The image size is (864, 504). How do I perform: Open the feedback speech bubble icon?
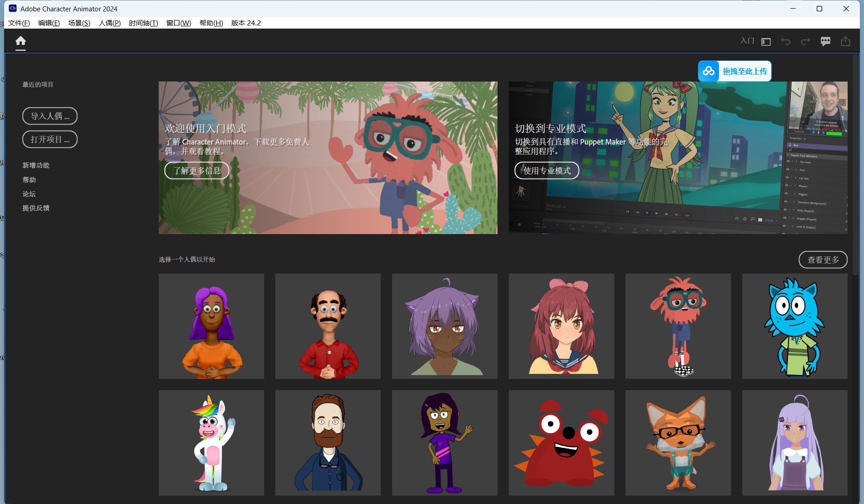pyautogui.click(x=825, y=42)
